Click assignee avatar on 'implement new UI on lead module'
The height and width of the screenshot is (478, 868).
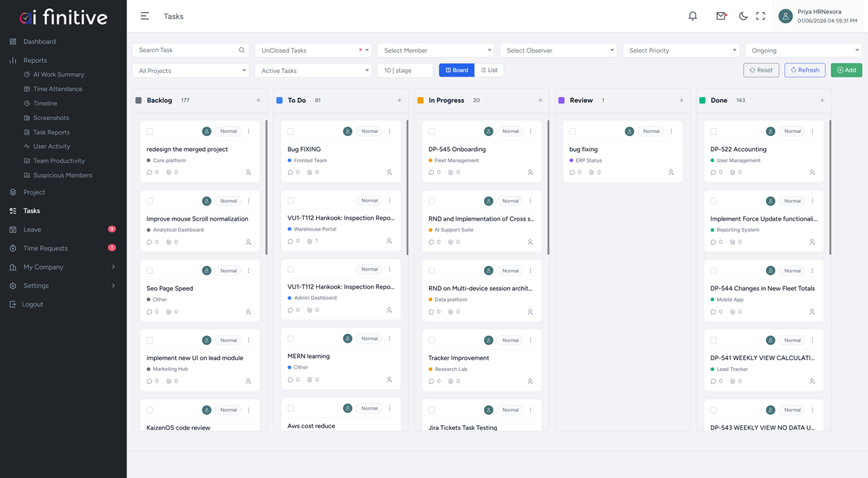[x=207, y=340]
